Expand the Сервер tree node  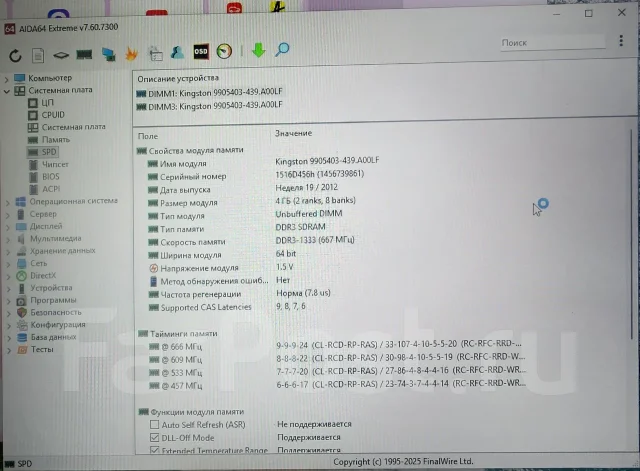[x=7, y=215]
